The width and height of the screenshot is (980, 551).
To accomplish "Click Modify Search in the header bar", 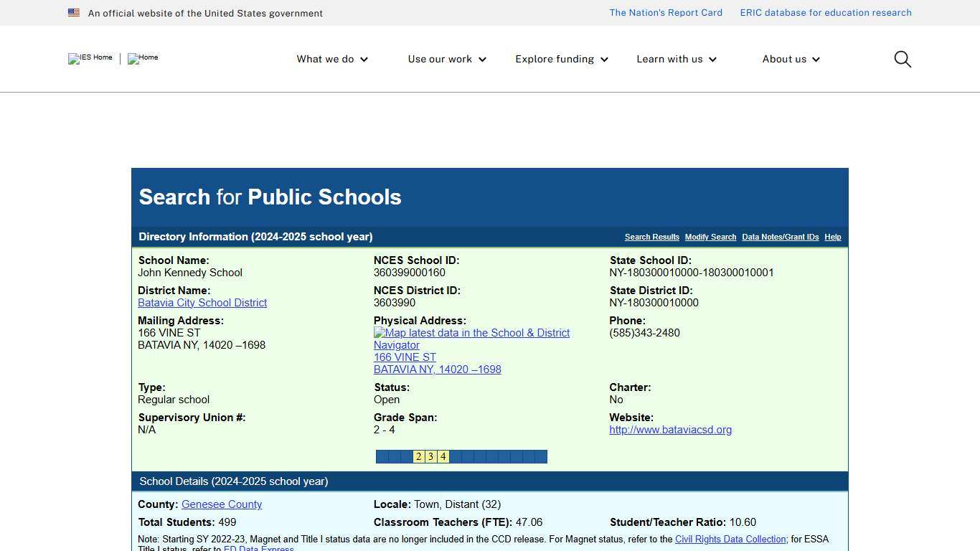I will pyautogui.click(x=710, y=237).
